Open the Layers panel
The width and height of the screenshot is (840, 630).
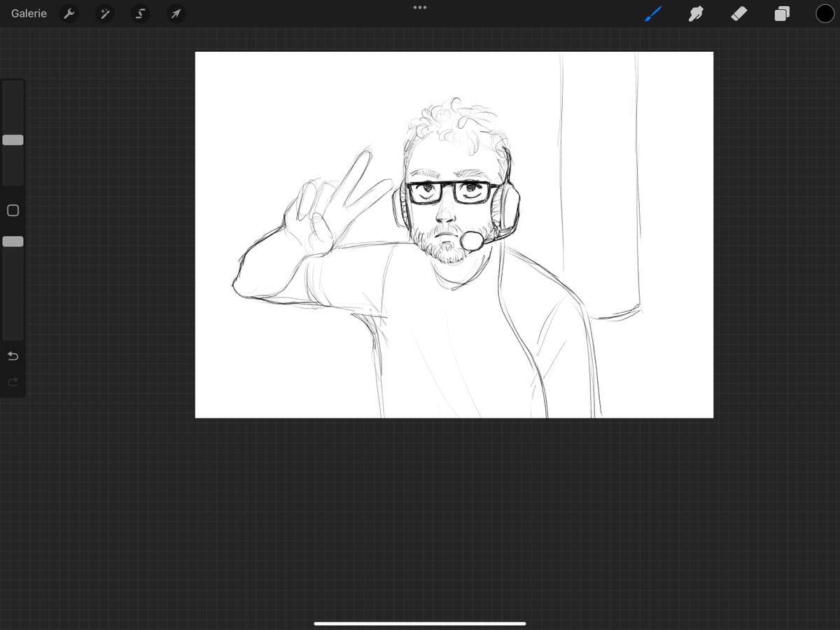pyautogui.click(x=782, y=13)
